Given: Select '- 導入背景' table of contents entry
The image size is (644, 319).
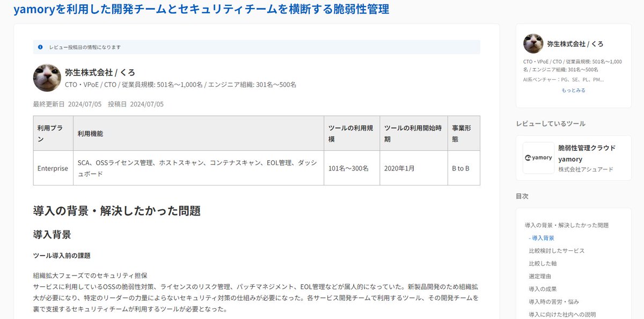Looking at the screenshot, I should 541,238.
